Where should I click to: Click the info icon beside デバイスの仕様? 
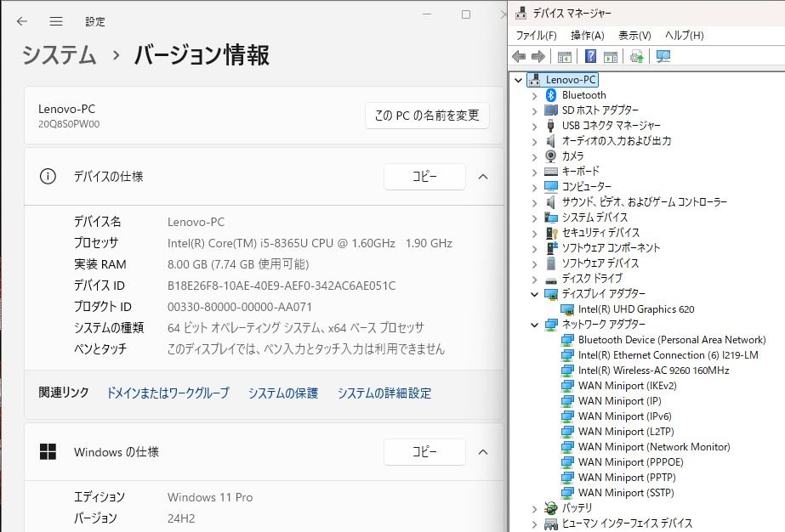(48, 176)
